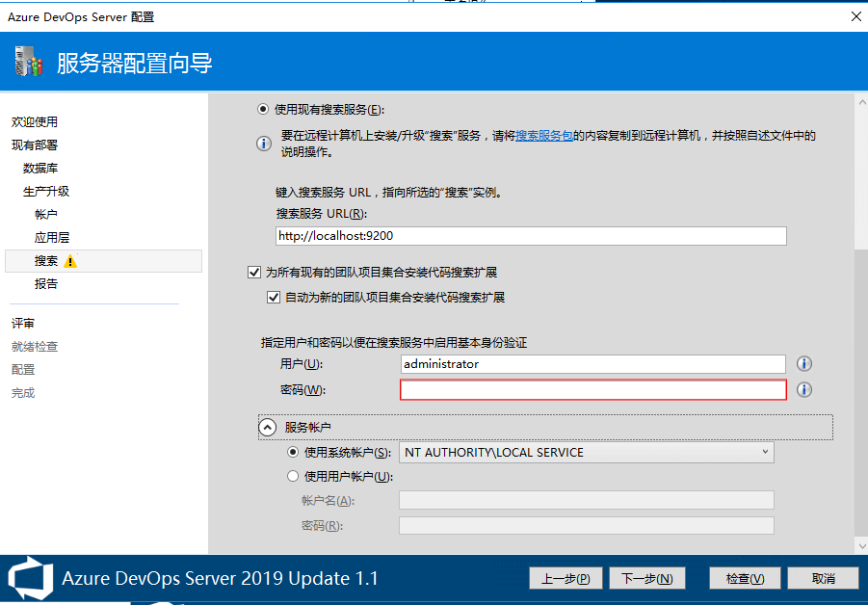The image size is (868, 605).
Task: Open the 报告 step in sidebar
Action: click(x=46, y=284)
